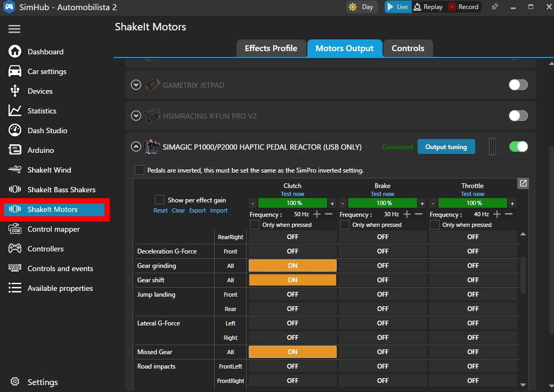Check Clutch Only when pressed
Viewport: 554px width, 392px height.
pyautogui.click(x=255, y=225)
